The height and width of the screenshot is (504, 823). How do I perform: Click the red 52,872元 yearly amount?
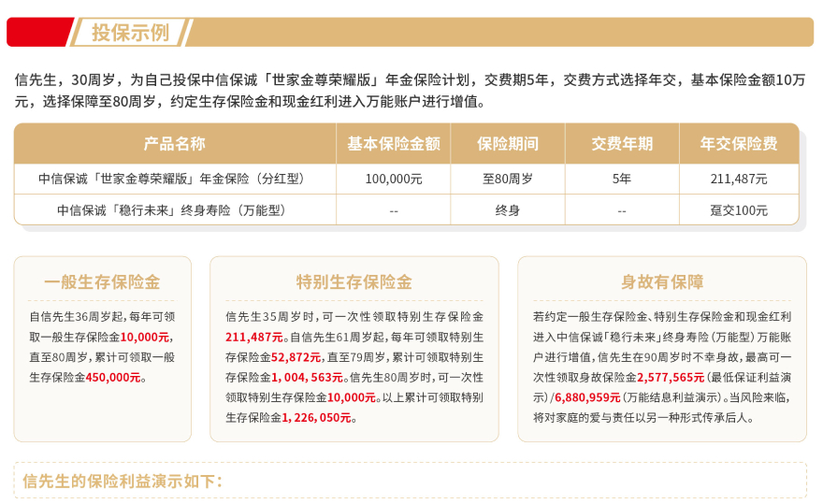tap(296, 357)
